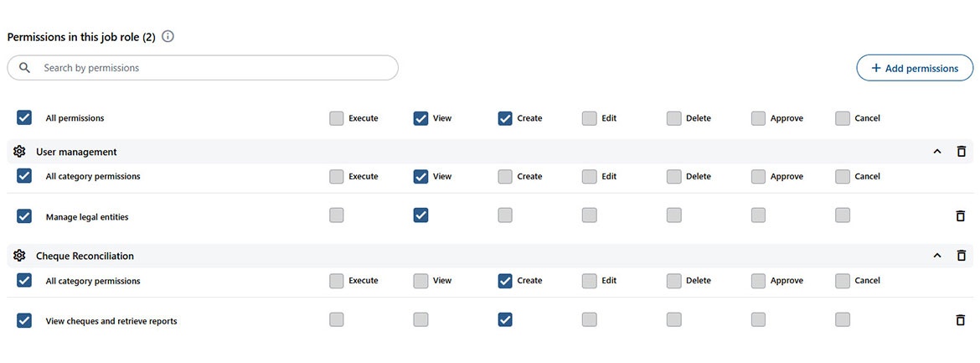The height and width of the screenshot is (363, 980).
Task: Click the info icon beside job role title
Action: coord(168,37)
